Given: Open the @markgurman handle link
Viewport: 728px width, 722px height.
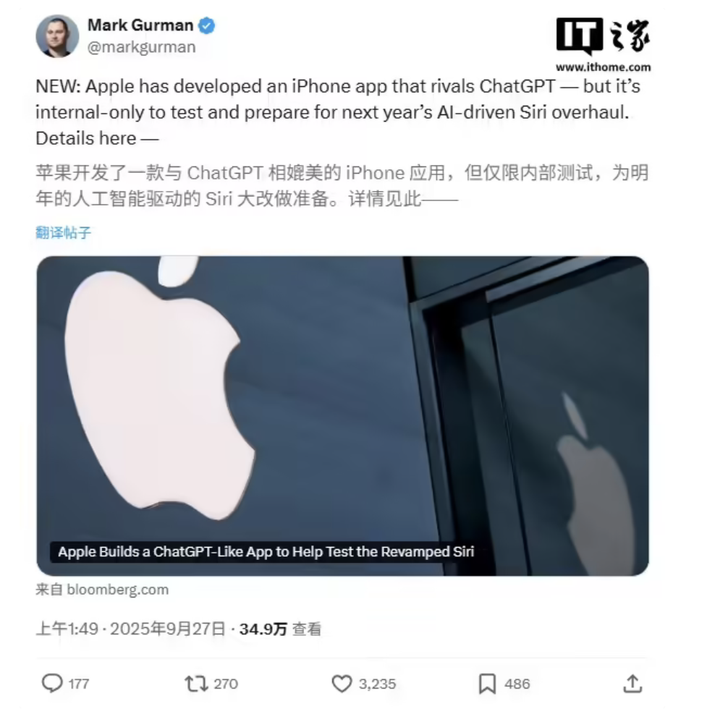Looking at the screenshot, I should (x=142, y=47).
